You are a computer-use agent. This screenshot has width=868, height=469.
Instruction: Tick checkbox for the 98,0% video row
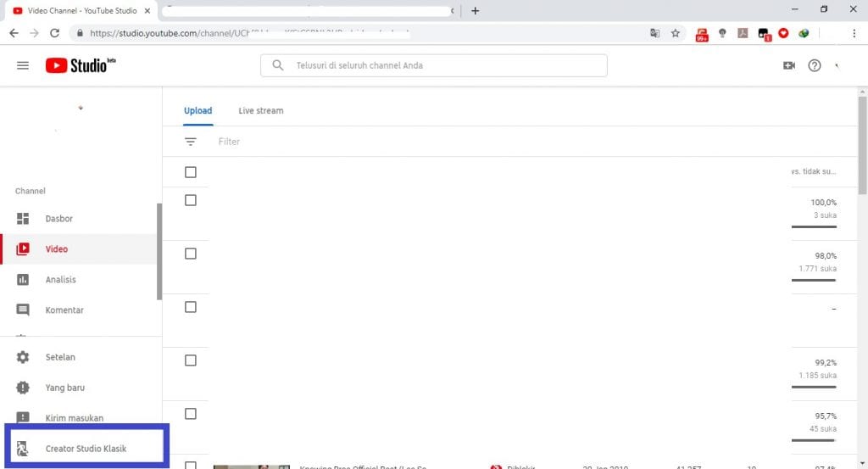point(191,254)
